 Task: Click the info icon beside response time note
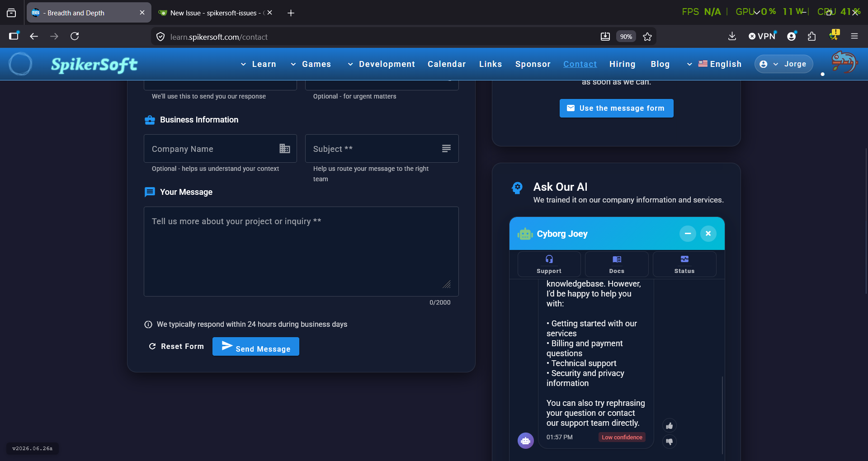(x=148, y=325)
